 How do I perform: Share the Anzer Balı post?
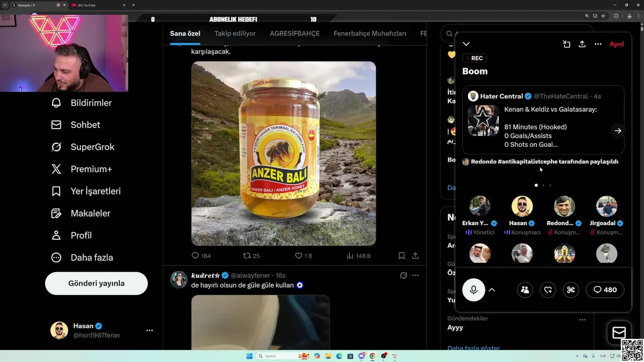(415, 256)
